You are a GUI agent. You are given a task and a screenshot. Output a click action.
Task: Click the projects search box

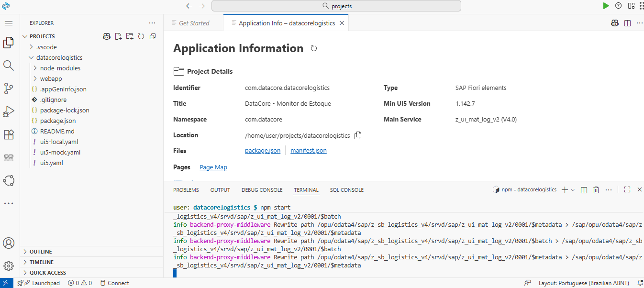tap(336, 6)
